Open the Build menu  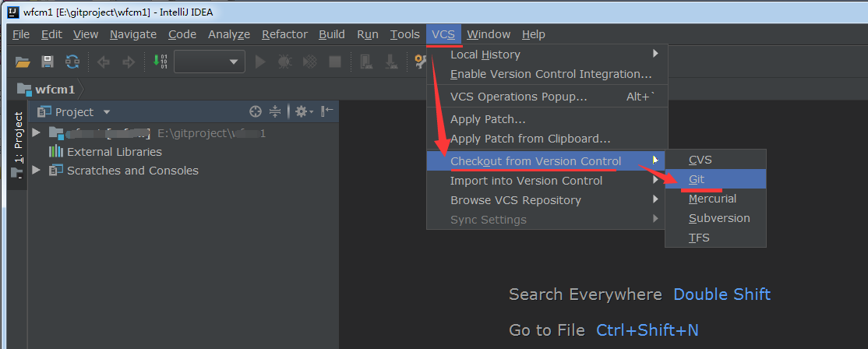[x=332, y=34]
